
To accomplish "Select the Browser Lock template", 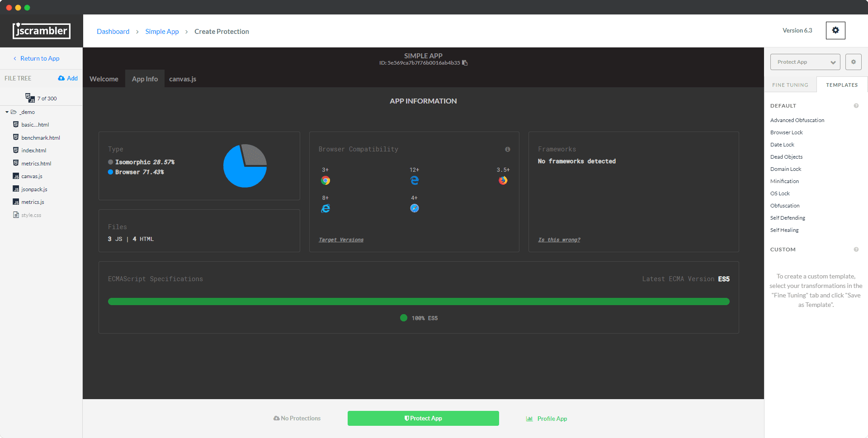I will coord(787,132).
